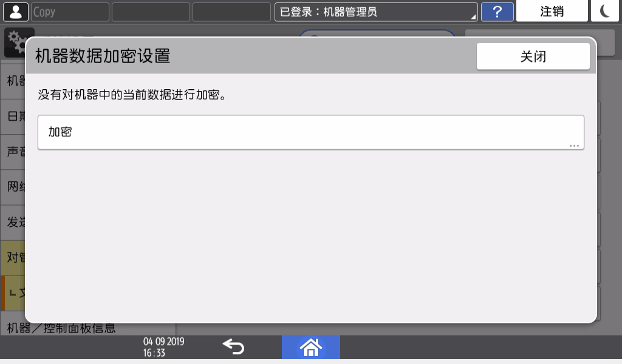Select an empty application tab beside Copy
Viewport: 622px width, 364px height.
coord(150,11)
